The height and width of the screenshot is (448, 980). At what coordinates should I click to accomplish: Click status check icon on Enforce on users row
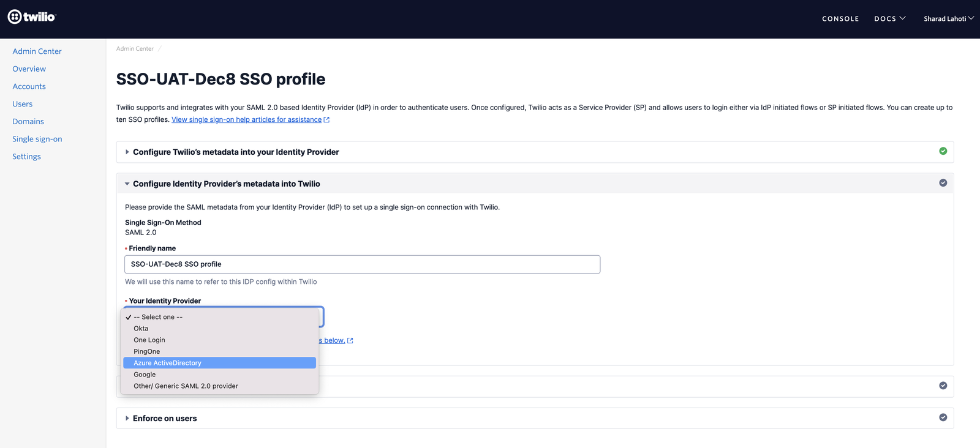[x=943, y=417]
